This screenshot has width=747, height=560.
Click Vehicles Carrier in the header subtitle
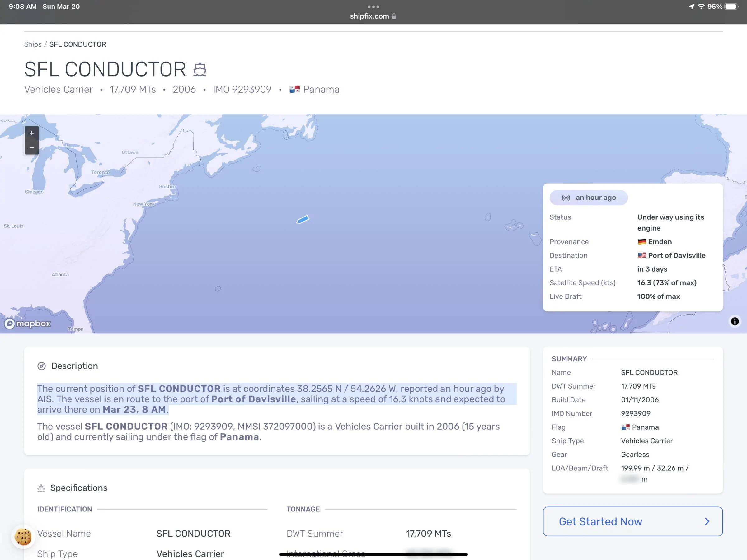point(58,90)
